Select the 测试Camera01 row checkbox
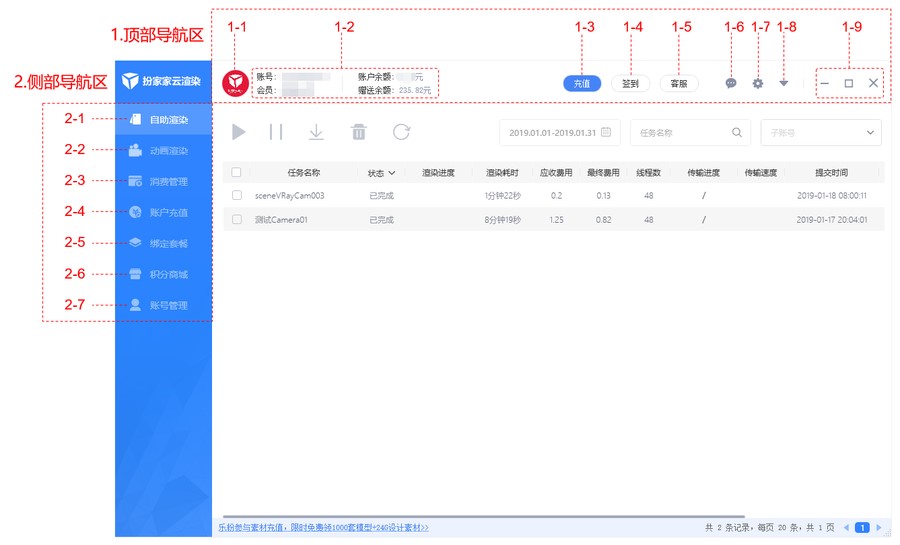Screen dimensions: 900x545 (237, 219)
